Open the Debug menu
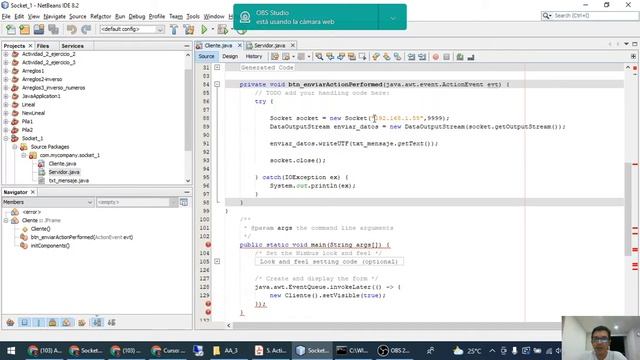Image resolution: width=640 pixels, height=360 pixels. [x=137, y=16]
